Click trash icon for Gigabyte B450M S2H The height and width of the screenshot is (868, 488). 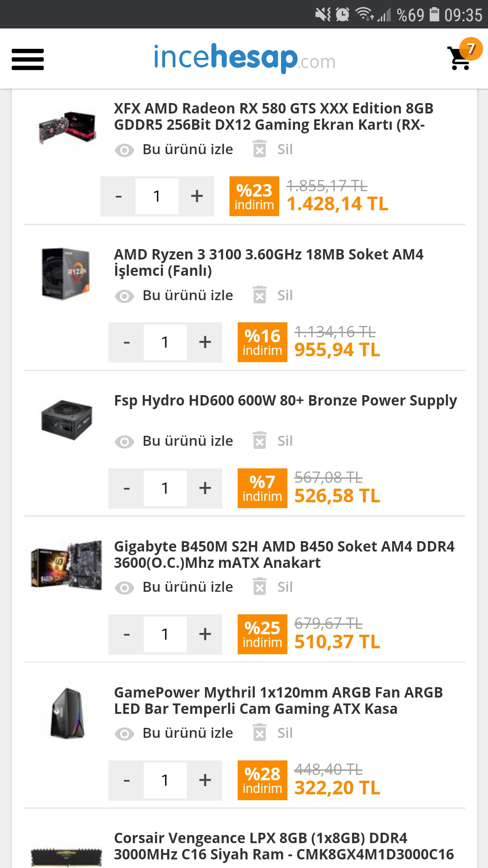260,587
